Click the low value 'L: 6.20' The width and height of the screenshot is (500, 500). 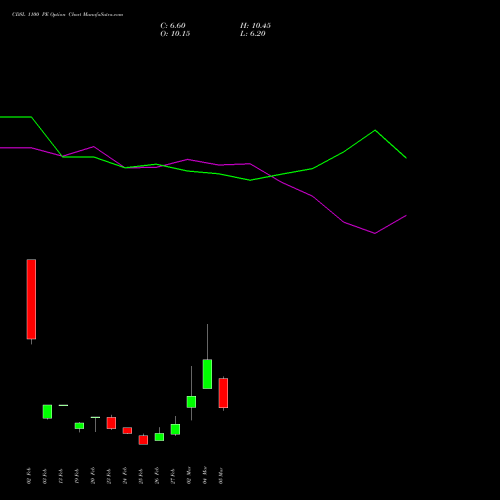point(253,34)
